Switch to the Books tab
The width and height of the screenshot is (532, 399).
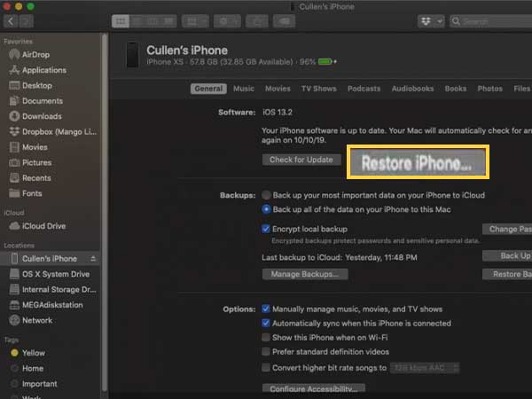pos(456,89)
